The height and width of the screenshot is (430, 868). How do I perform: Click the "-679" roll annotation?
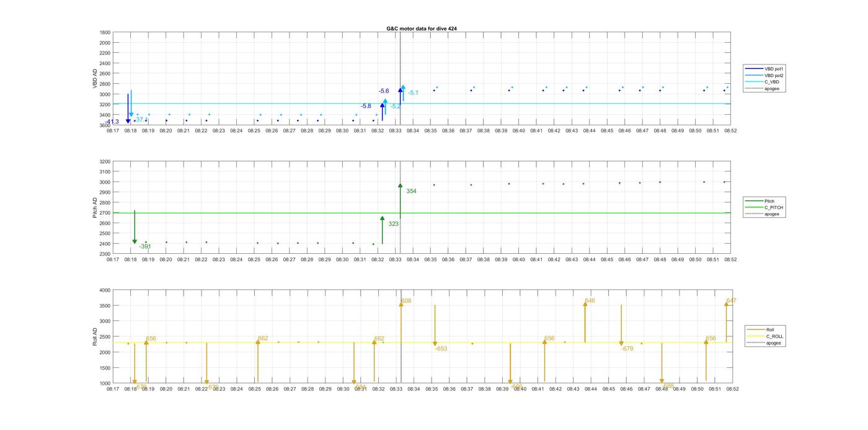click(627, 349)
